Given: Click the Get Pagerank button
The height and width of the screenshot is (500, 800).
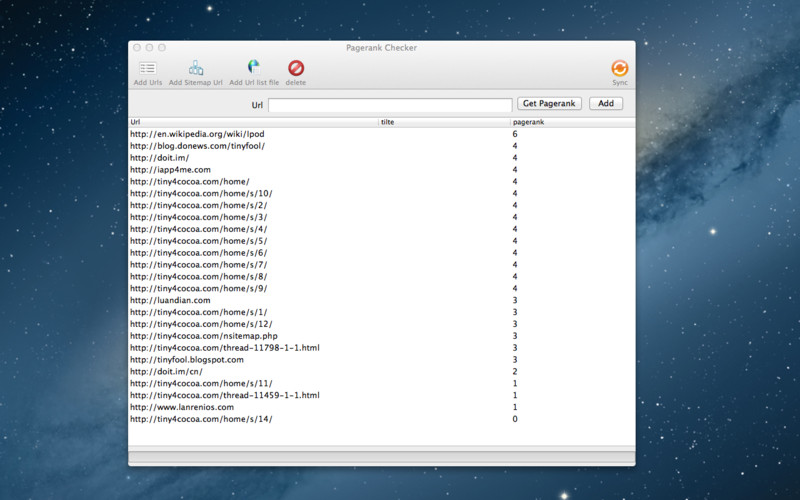Looking at the screenshot, I should tap(549, 104).
